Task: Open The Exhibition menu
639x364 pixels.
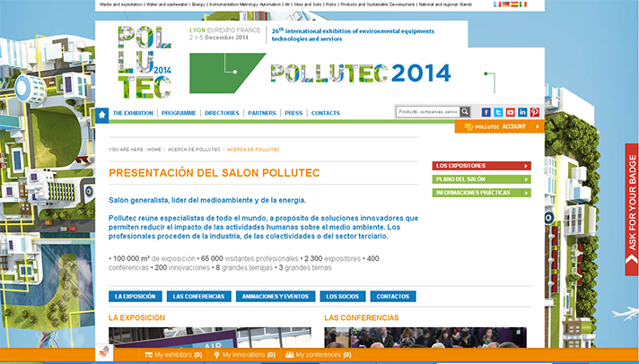Action: [133, 113]
